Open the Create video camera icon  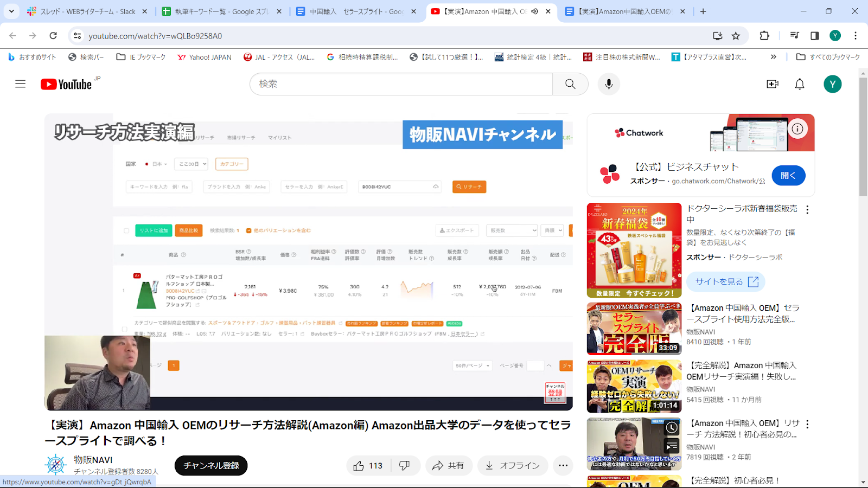(773, 84)
